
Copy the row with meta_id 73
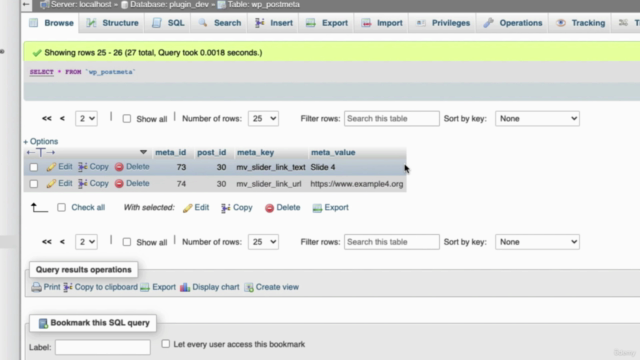point(93,167)
